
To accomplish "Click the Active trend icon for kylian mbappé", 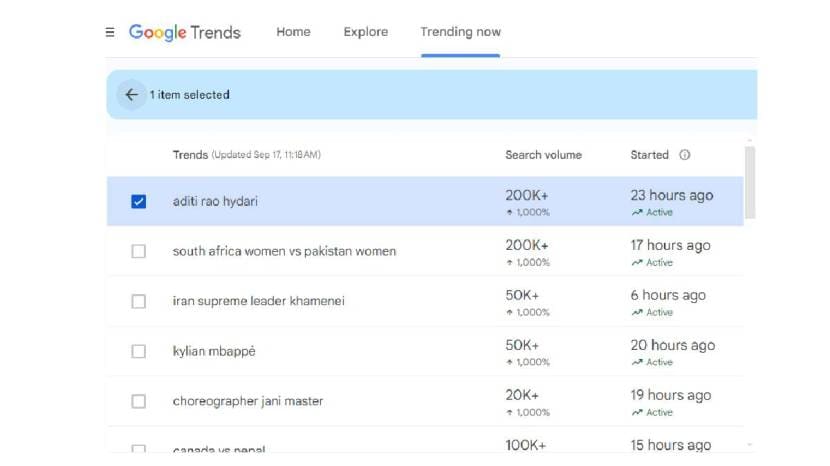I will 637,363.
